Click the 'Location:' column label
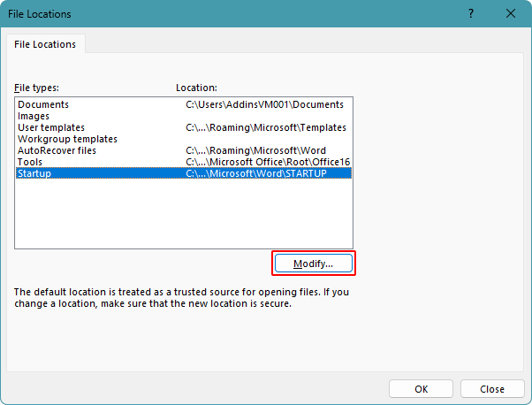532x405 pixels. [196, 88]
